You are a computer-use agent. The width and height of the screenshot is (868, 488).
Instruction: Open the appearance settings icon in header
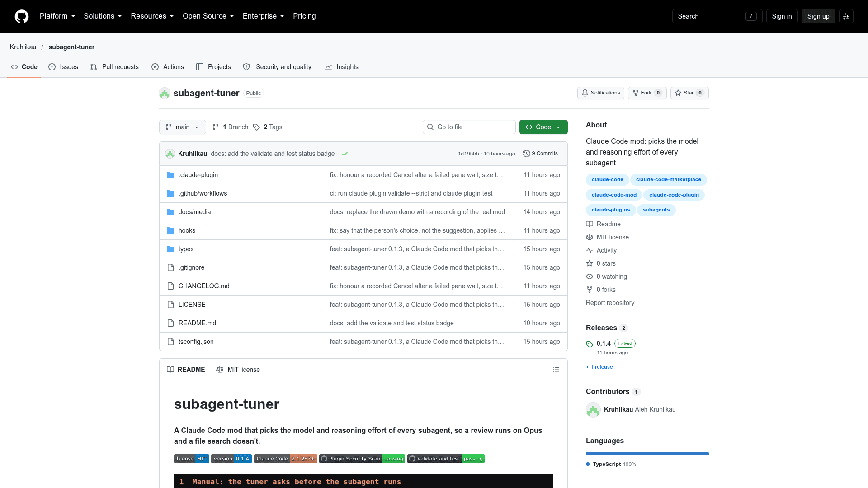[846, 16]
